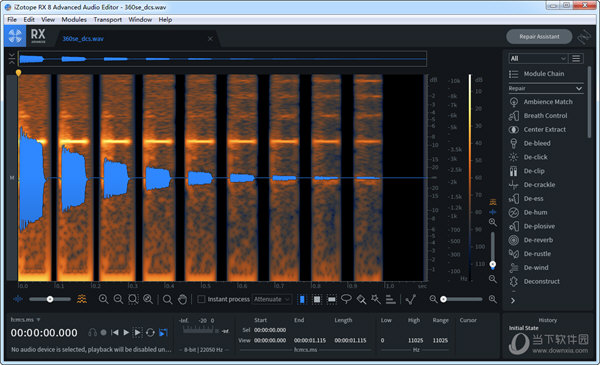Viewport: 600px width, 365px height.
Task: Select the harmonics selection tool
Action: click(x=390, y=299)
